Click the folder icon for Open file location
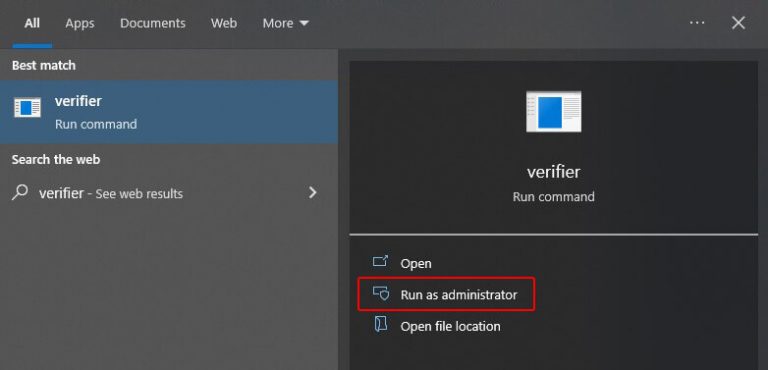The height and width of the screenshot is (370, 768). coord(381,324)
